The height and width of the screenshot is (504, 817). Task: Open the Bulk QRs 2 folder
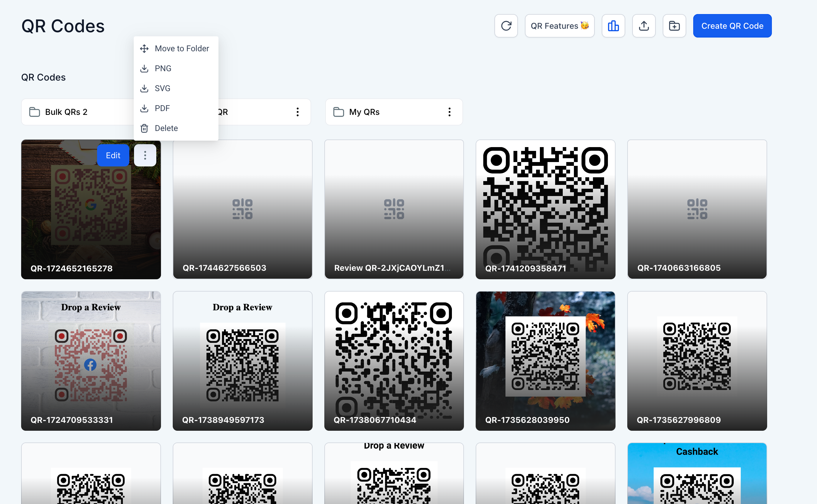tap(66, 112)
